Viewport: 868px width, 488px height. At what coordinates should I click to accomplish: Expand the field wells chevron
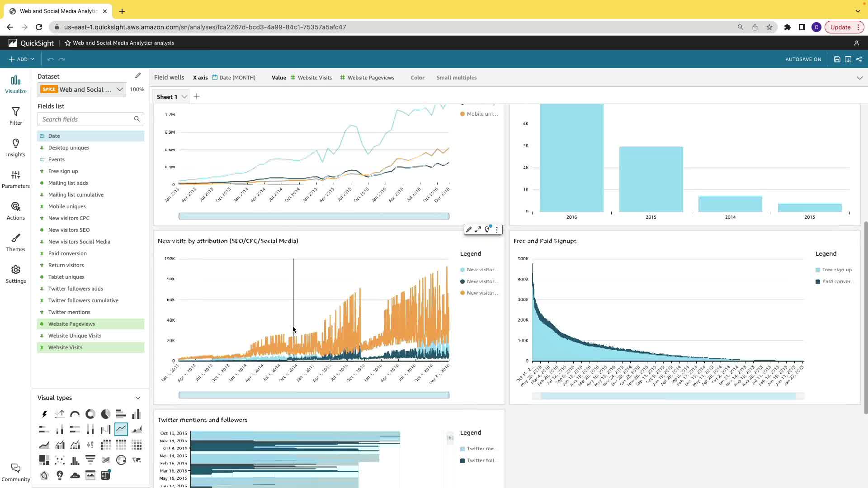pos(859,78)
